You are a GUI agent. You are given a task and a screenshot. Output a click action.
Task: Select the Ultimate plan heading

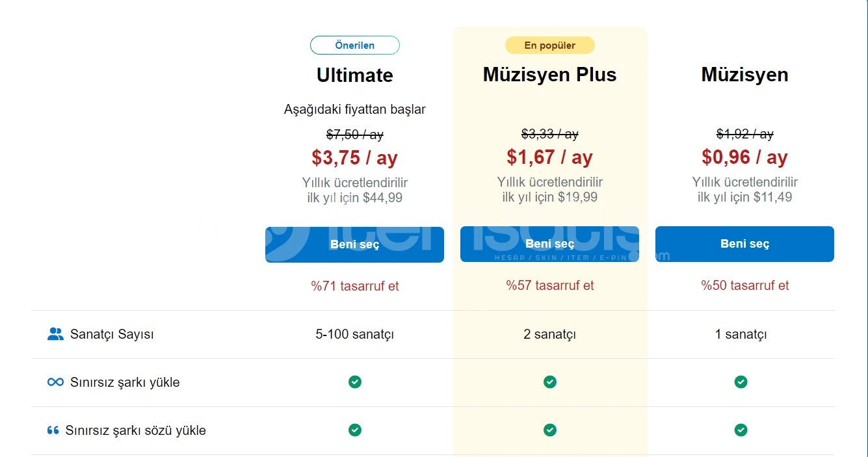click(x=355, y=75)
